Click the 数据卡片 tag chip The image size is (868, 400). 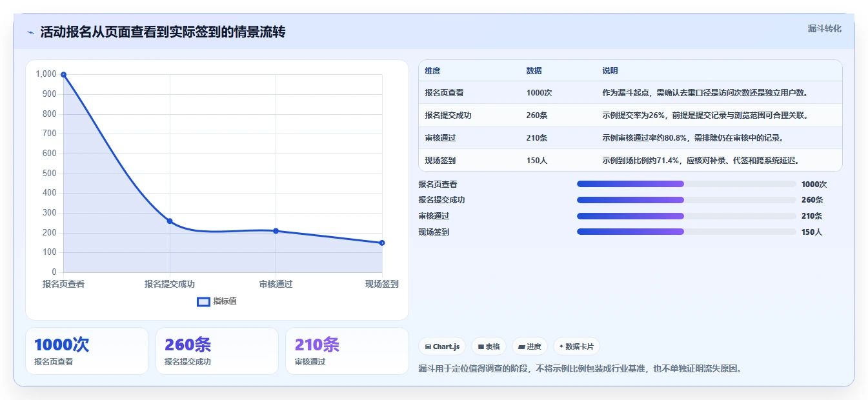tap(576, 346)
